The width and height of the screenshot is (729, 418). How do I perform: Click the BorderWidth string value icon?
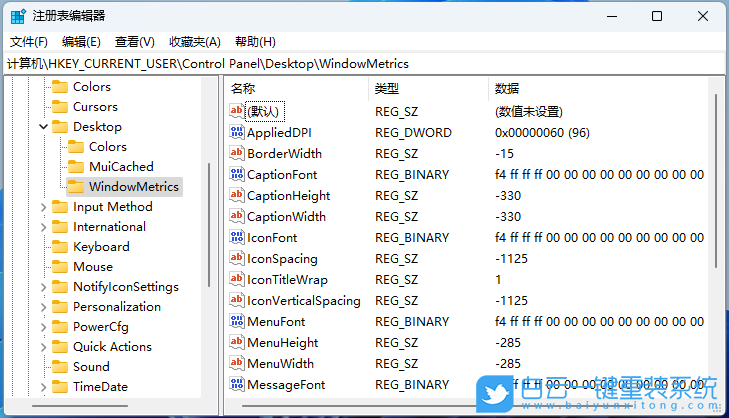(x=237, y=153)
